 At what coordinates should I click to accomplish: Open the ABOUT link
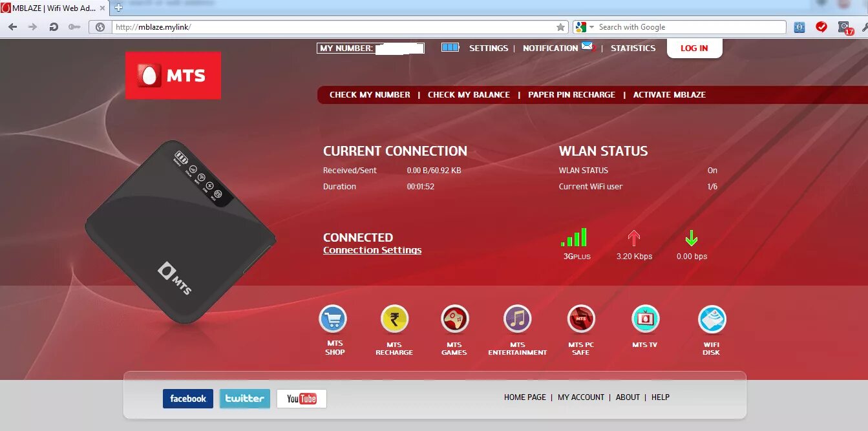coord(628,397)
